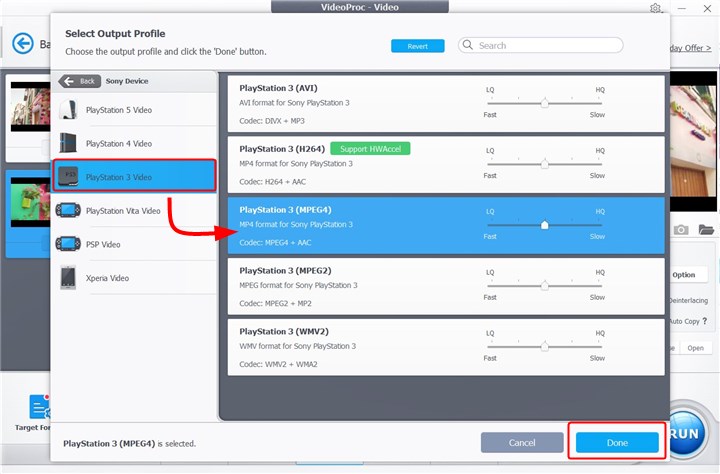
Task: Click the blue back arrow circle icon
Action: (22, 44)
